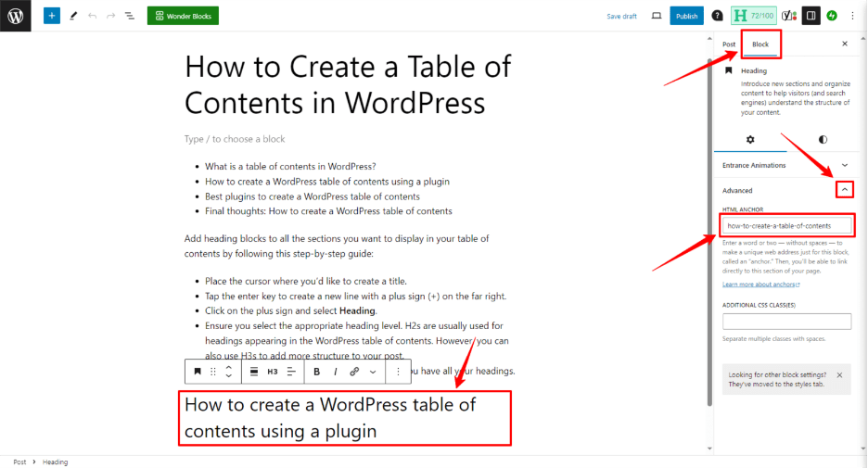
Task: Open the help question mark icon
Action: point(718,16)
